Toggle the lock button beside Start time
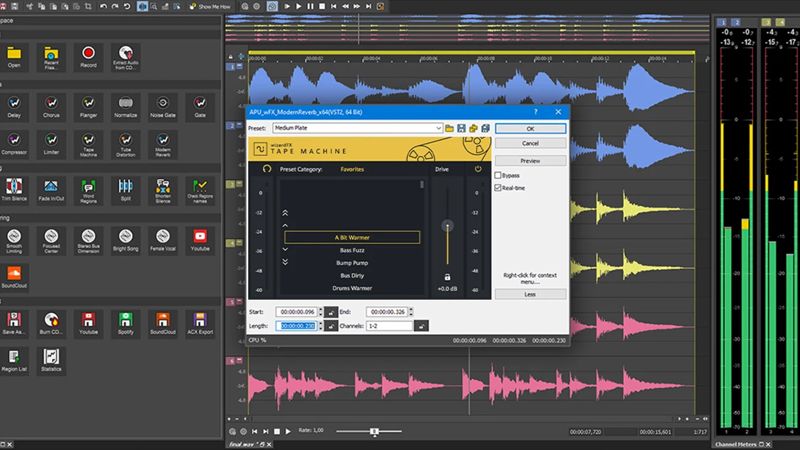Image resolution: width=800 pixels, height=450 pixels. (331, 312)
